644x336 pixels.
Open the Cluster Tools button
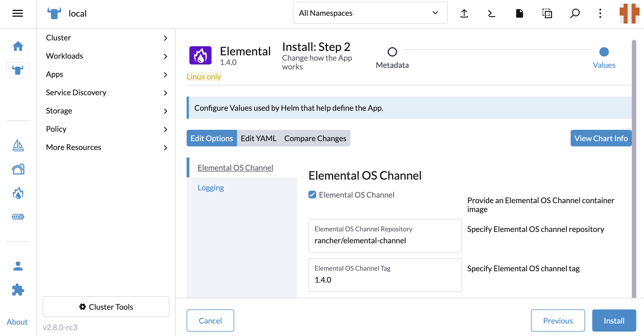pyautogui.click(x=106, y=307)
